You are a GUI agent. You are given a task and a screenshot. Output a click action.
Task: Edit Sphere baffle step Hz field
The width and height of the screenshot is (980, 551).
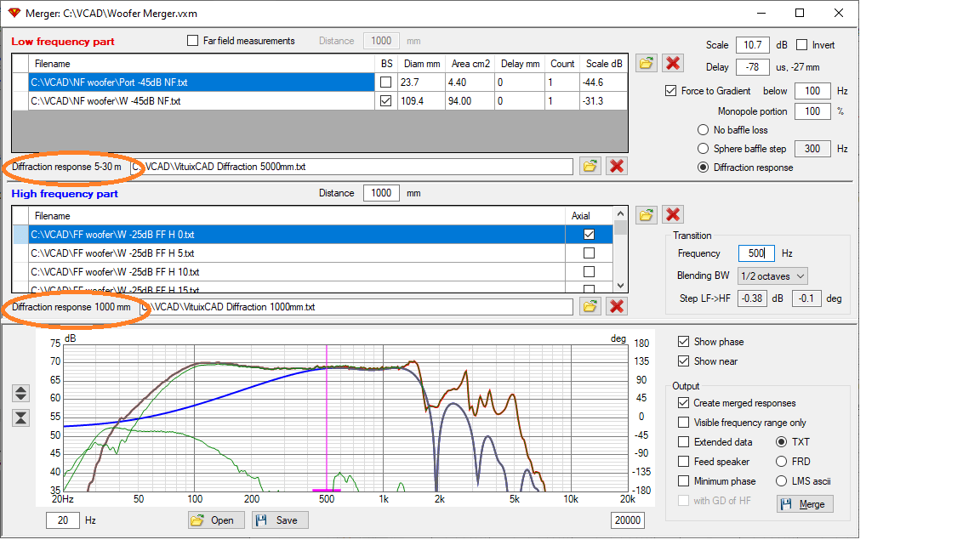click(812, 149)
